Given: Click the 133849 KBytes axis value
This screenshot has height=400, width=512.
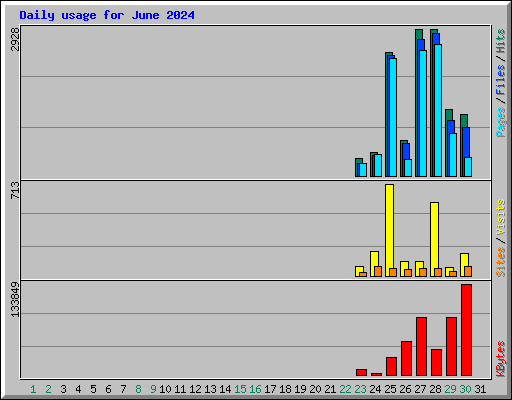Looking at the screenshot, I should (x=15, y=299).
